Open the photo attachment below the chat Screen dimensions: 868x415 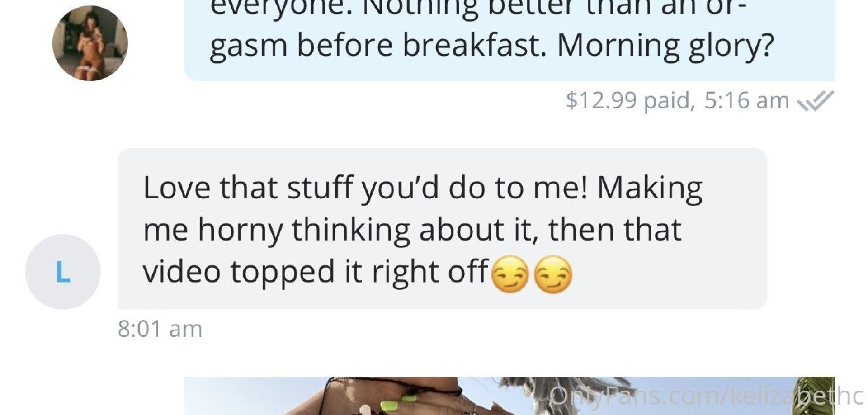(x=509, y=396)
